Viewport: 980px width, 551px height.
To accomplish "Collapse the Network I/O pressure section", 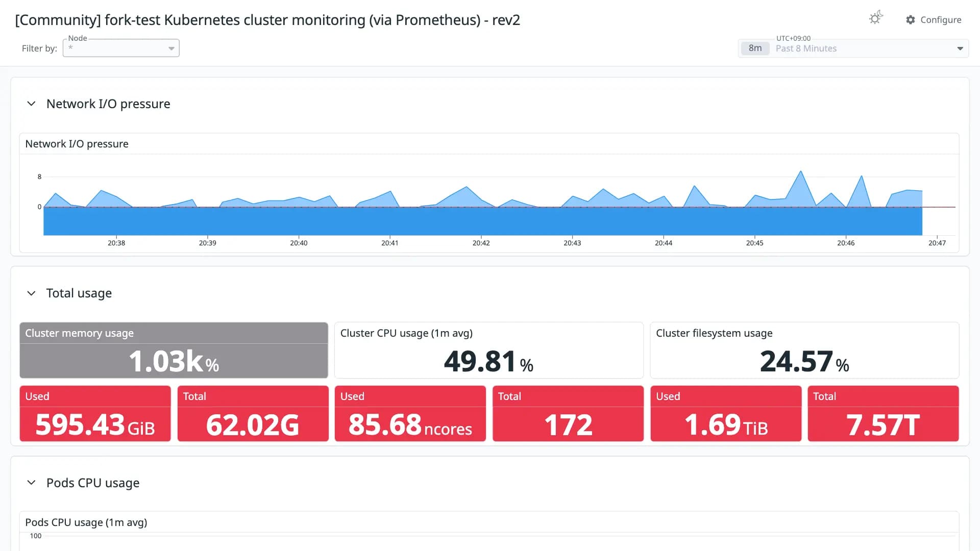I will (x=31, y=104).
